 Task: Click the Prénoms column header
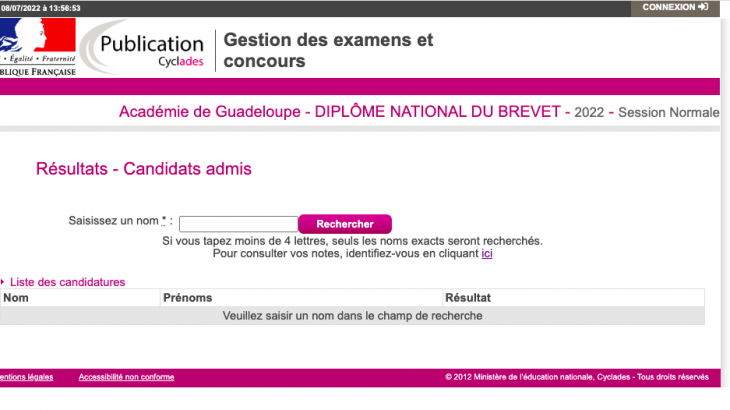(187, 298)
